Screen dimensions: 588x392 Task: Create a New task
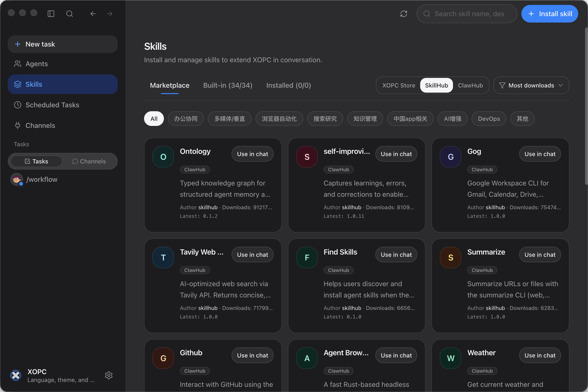(x=63, y=44)
